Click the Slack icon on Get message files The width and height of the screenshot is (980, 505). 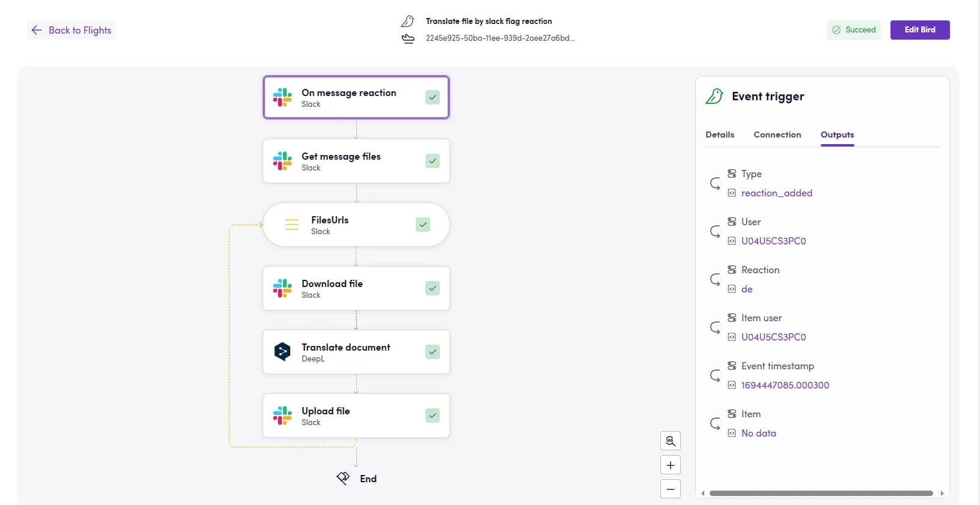[x=282, y=161]
